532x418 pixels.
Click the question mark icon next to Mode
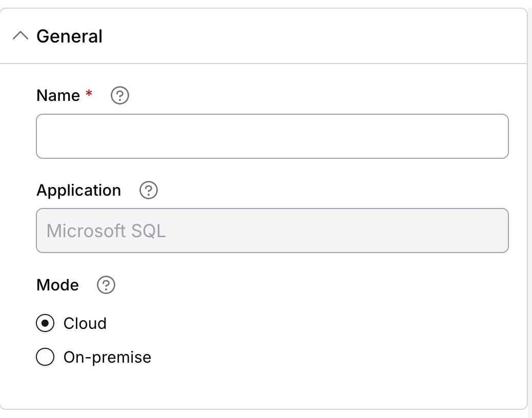[x=106, y=285]
